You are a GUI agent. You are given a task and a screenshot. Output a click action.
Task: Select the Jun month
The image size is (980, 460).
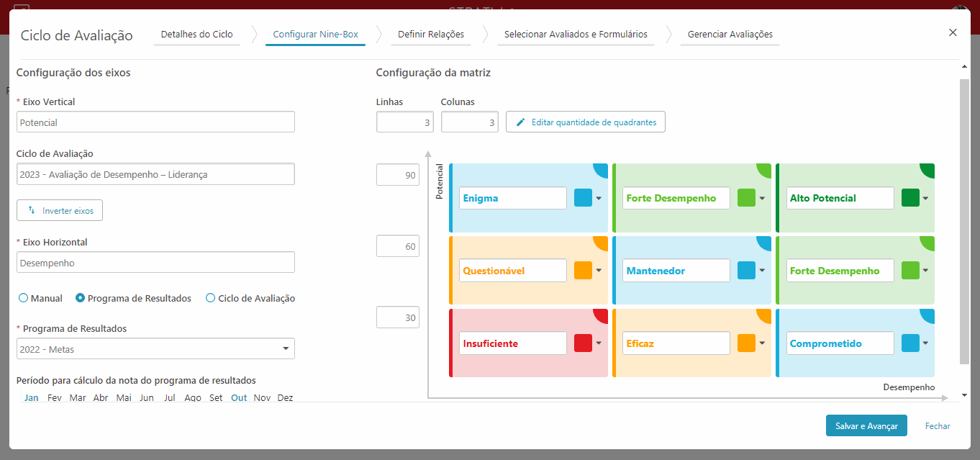point(147,397)
